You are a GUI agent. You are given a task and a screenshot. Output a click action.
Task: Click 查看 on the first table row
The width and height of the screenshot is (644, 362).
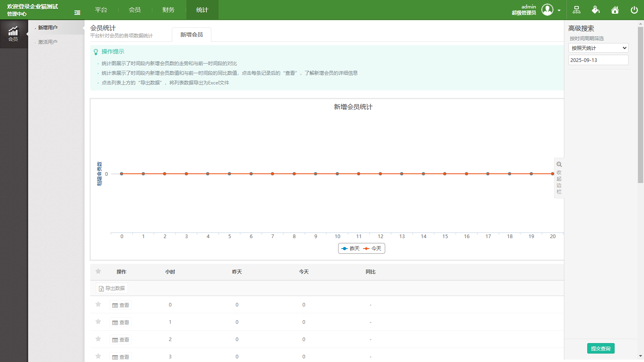coord(120,305)
